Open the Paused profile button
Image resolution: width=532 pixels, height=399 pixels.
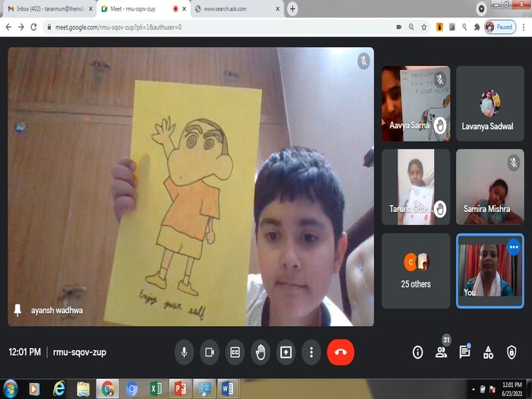coord(500,27)
